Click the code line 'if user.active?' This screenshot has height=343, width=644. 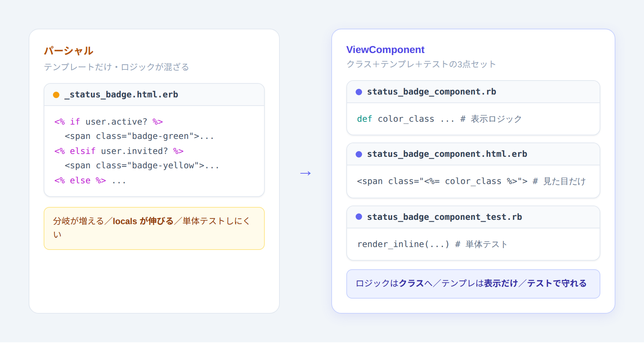[109, 122]
